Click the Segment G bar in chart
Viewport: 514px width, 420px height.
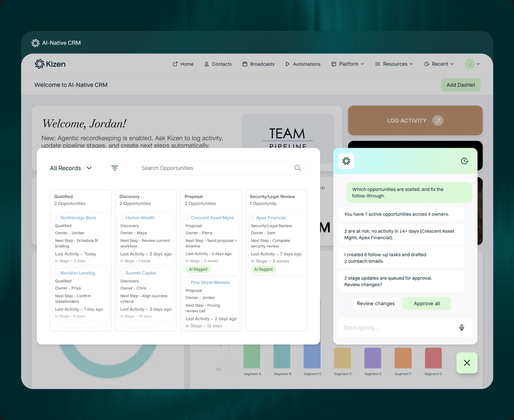pyautogui.click(x=433, y=358)
